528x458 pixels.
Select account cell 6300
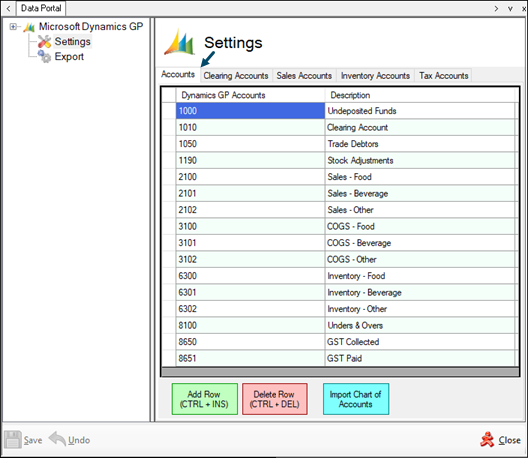tap(250, 276)
